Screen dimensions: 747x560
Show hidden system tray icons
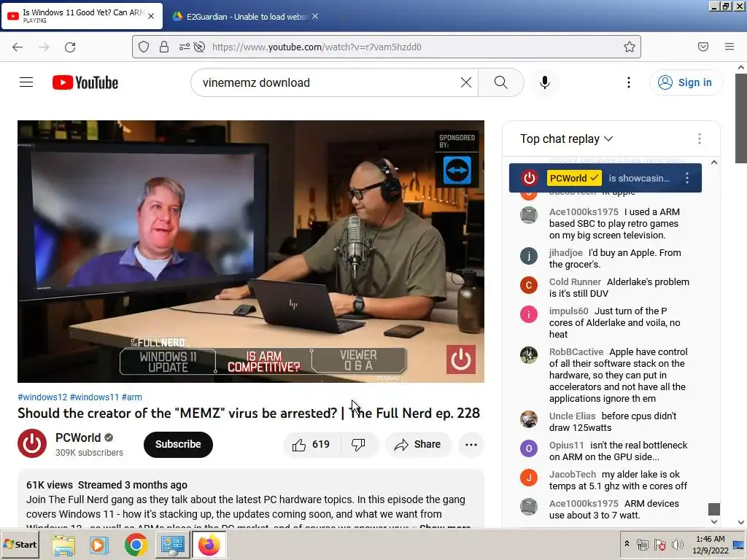(627, 544)
